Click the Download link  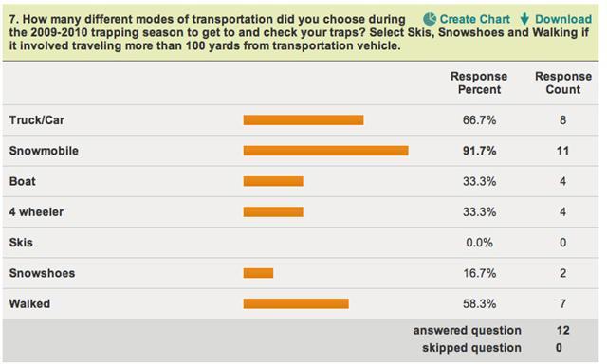click(563, 19)
